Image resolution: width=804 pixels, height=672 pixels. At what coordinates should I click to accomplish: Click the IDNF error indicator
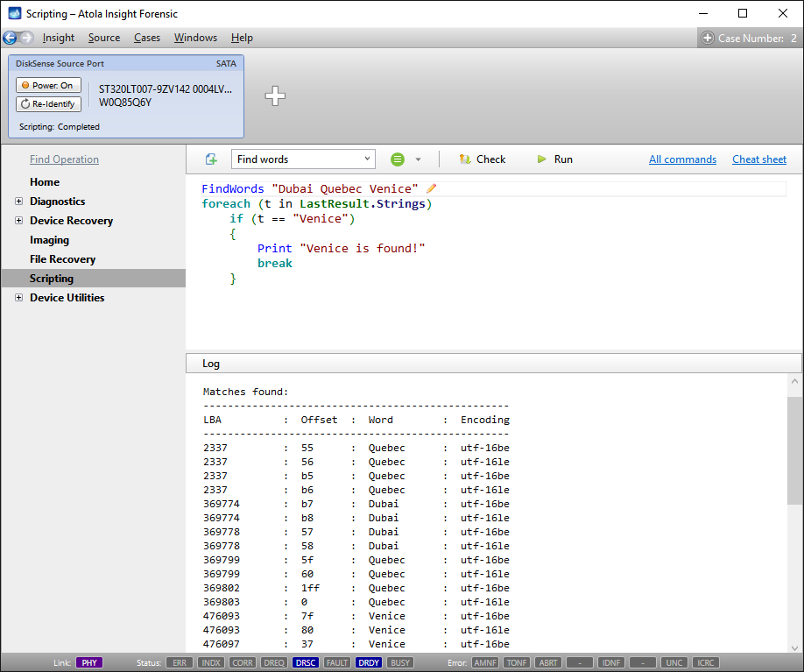pos(611,662)
